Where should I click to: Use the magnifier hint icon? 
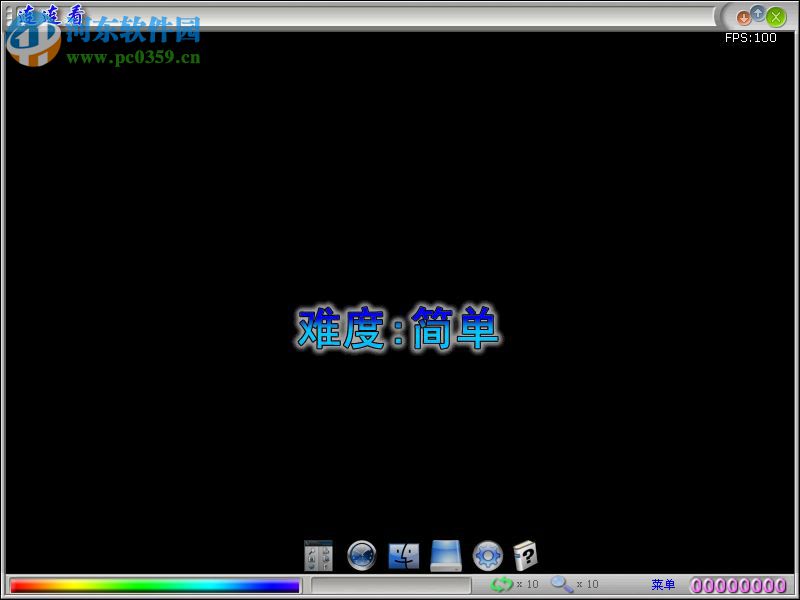[x=562, y=584]
